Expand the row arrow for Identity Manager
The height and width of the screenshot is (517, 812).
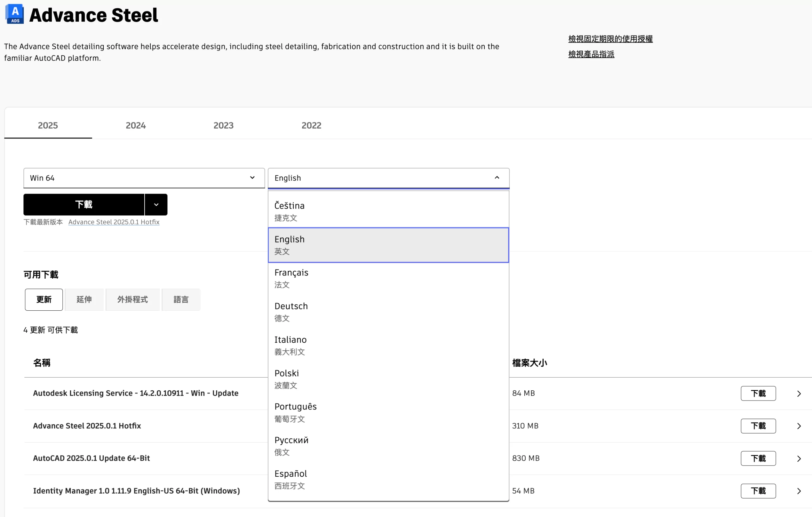pyautogui.click(x=799, y=491)
